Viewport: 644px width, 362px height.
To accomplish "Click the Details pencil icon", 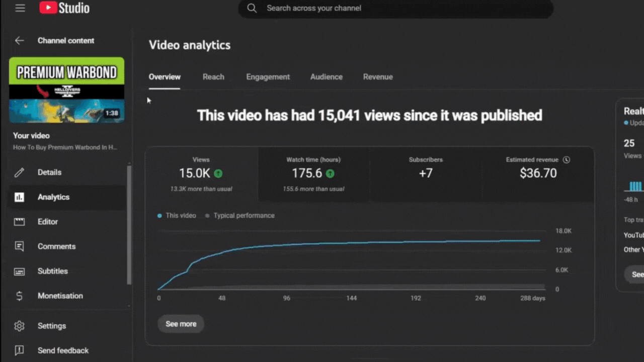I will point(19,172).
